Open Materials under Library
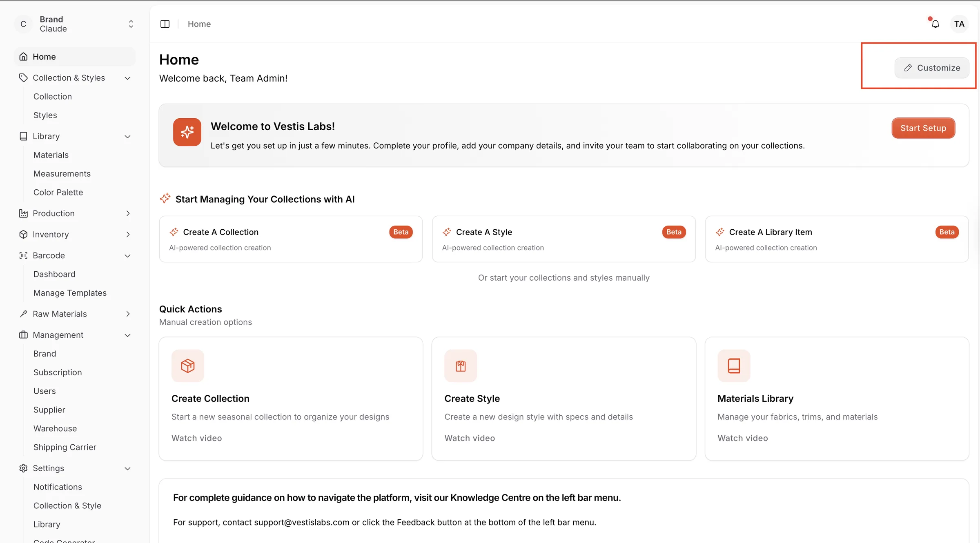 [51, 155]
